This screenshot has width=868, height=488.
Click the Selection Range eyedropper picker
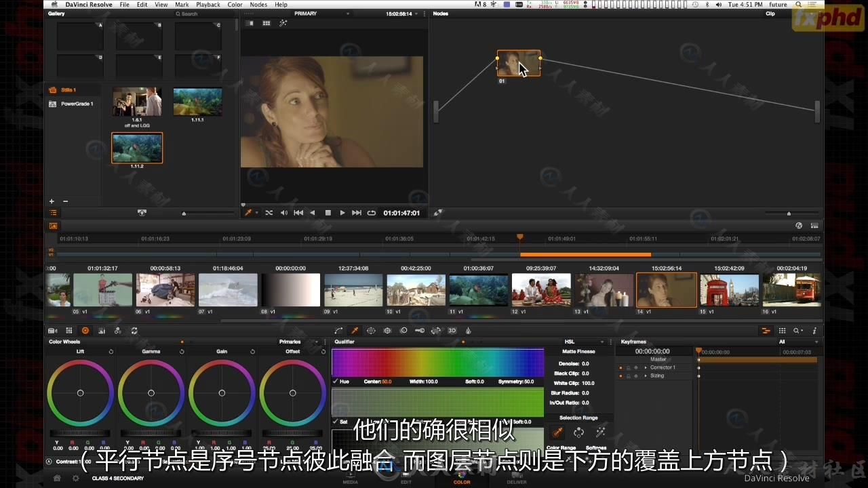[558, 432]
